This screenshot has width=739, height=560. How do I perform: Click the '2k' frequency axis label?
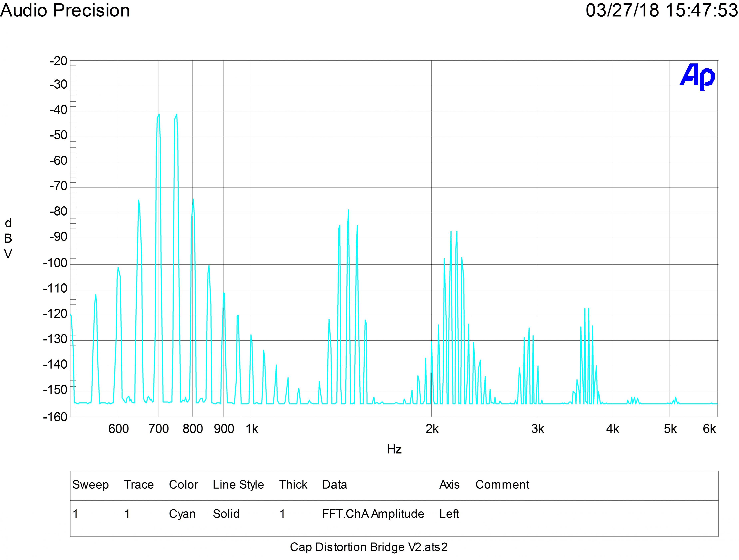pyautogui.click(x=432, y=429)
